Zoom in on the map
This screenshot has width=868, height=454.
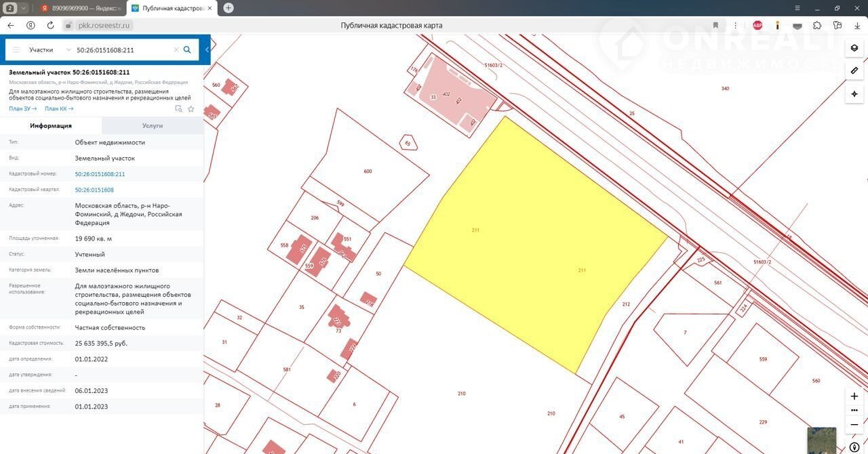[x=854, y=396]
